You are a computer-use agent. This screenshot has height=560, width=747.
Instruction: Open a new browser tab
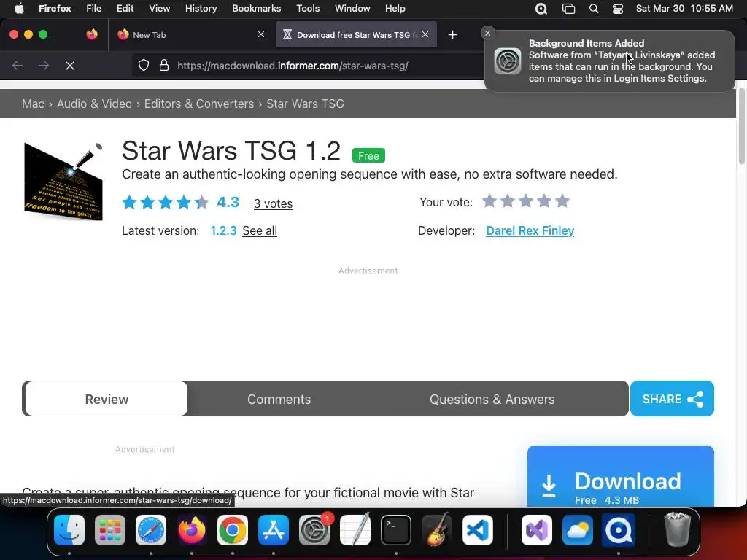click(452, 35)
